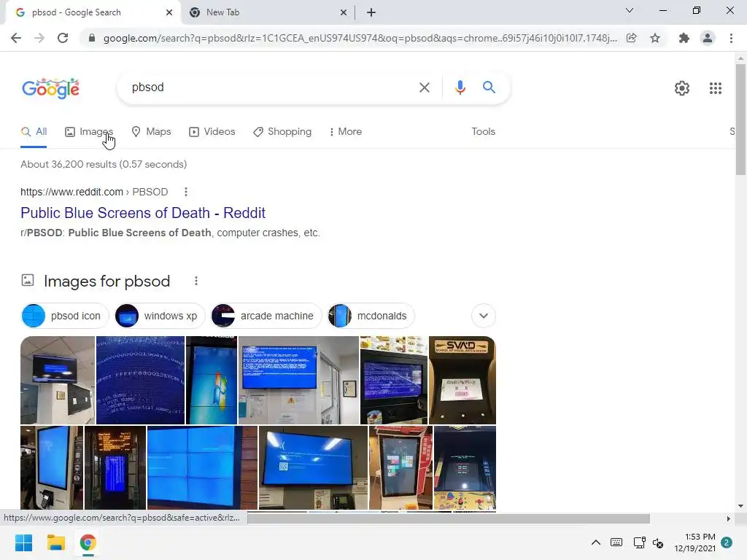The height and width of the screenshot is (560, 747).
Task: Click the address bar URL
Action: (360, 38)
